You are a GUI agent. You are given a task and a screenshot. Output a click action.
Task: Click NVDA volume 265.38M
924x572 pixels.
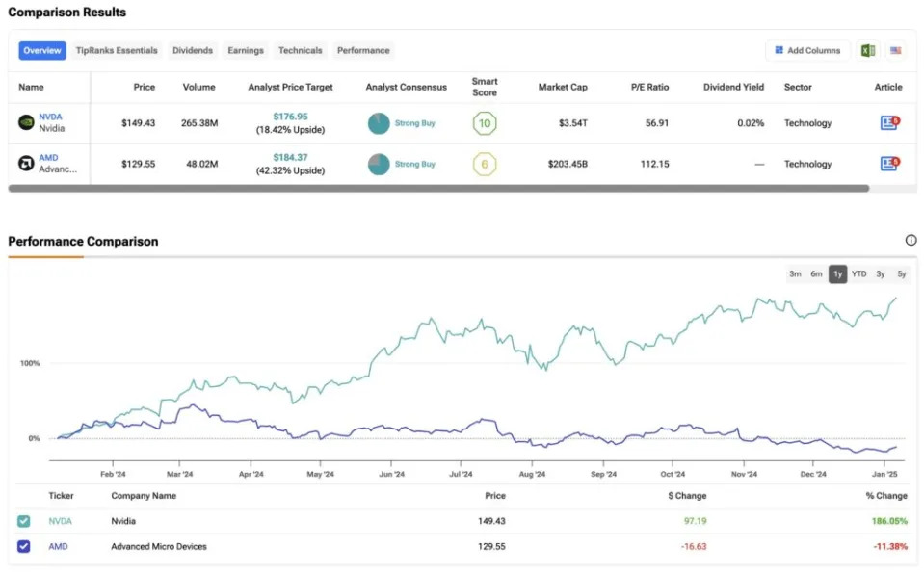tap(199, 123)
